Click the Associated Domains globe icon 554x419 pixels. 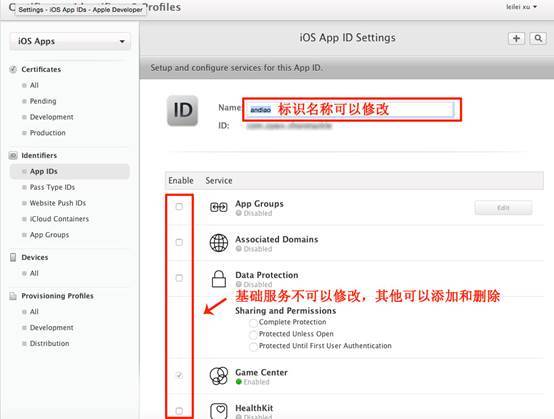pos(219,243)
